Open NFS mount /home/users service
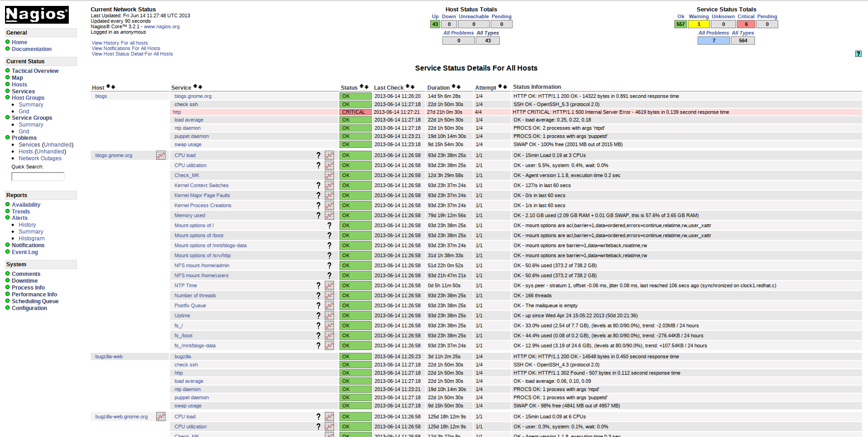This screenshot has height=437, width=868. [x=201, y=275]
